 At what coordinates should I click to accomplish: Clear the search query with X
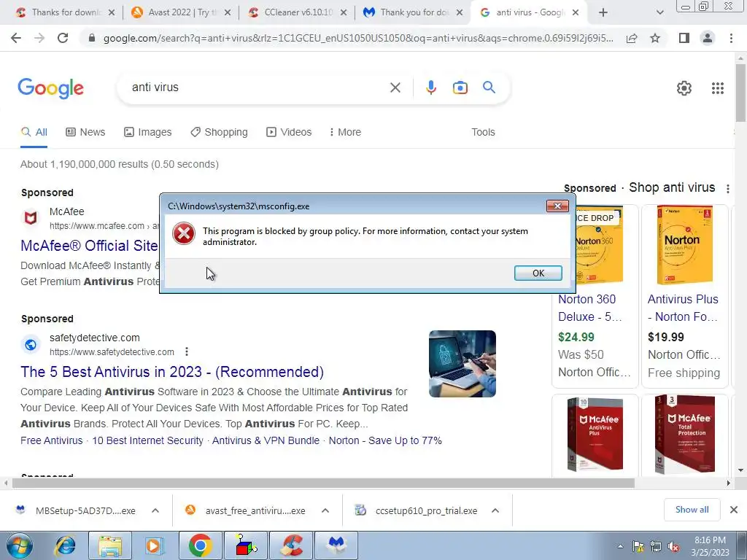(395, 87)
